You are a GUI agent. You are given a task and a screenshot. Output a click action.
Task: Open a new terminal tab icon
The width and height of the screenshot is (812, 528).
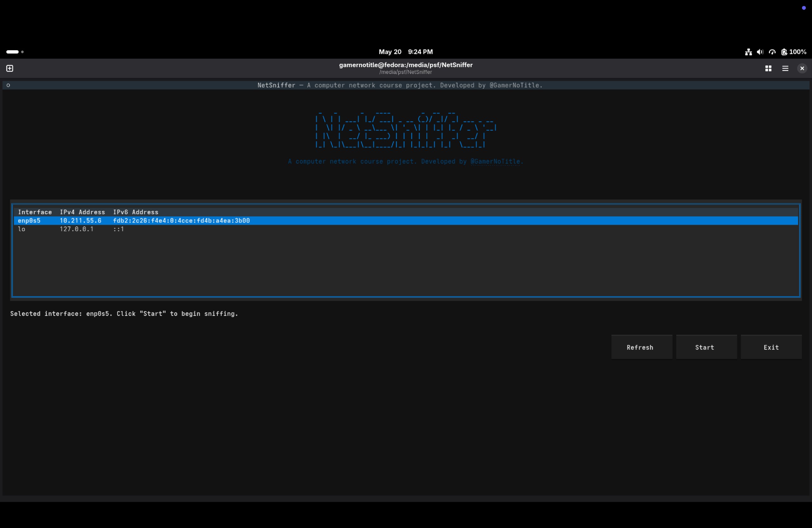[10, 68]
